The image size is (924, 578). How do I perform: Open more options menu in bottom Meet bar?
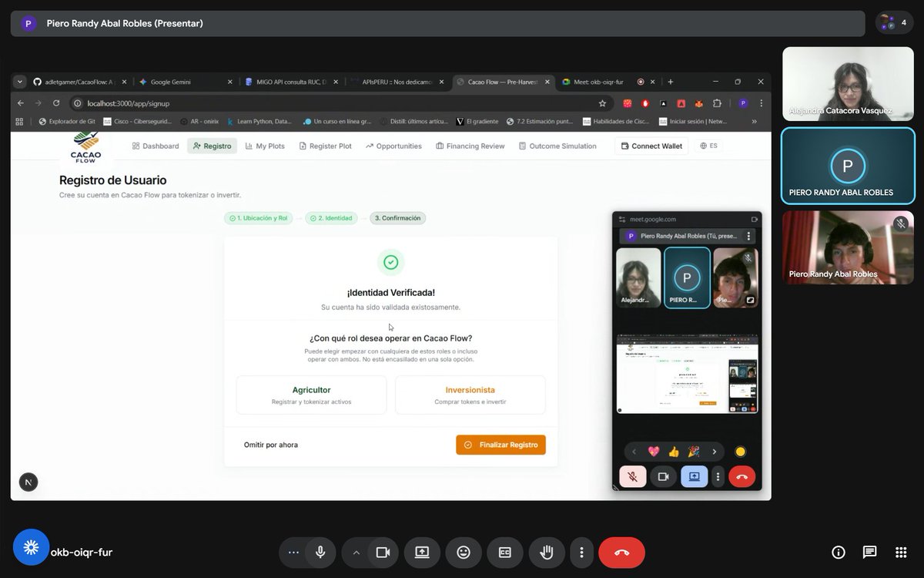(x=582, y=553)
